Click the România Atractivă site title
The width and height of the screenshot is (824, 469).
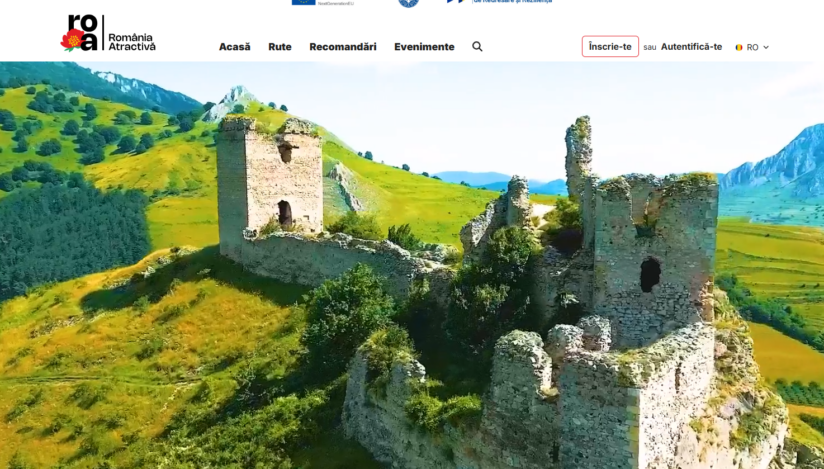pyautogui.click(x=131, y=41)
